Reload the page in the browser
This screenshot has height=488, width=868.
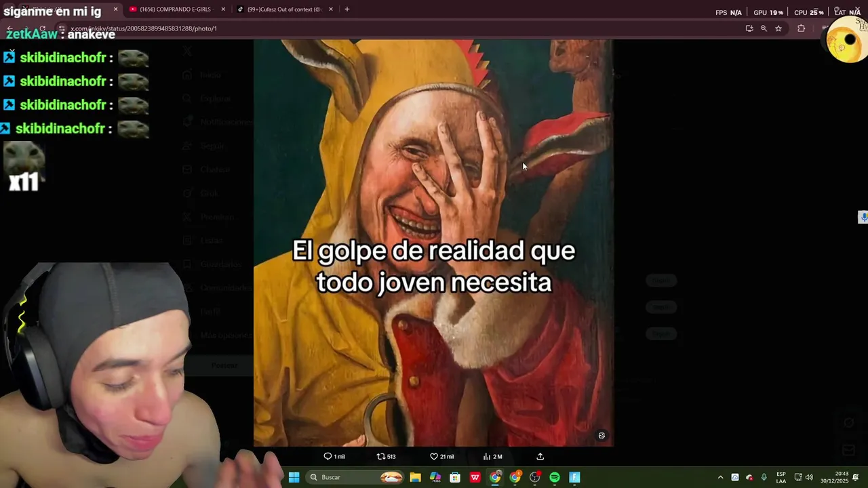(x=42, y=28)
